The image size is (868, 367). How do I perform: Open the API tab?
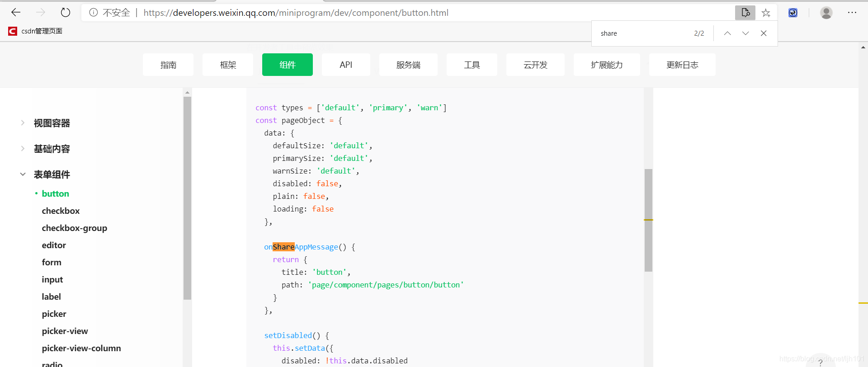point(346,65)
